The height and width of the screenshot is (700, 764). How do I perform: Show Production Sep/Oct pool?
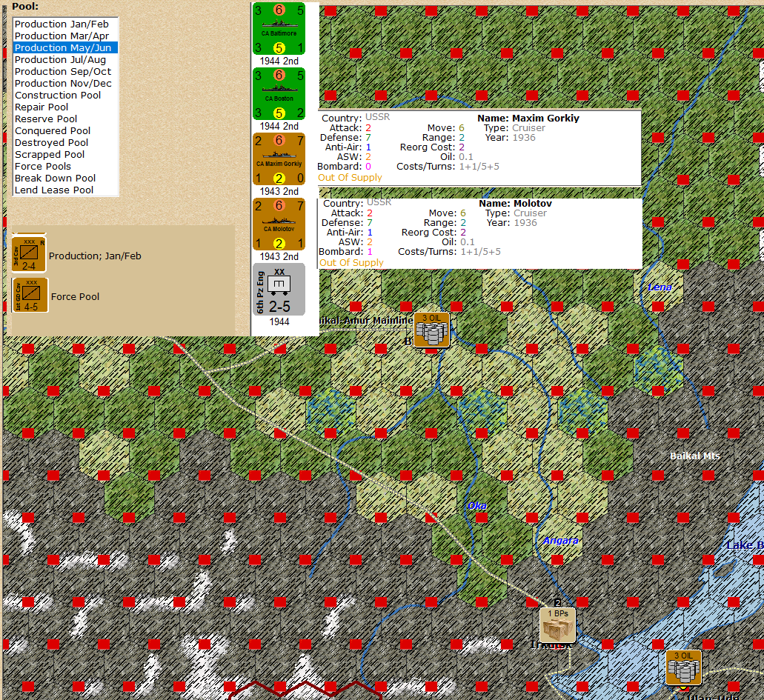[x=65, y=72]
